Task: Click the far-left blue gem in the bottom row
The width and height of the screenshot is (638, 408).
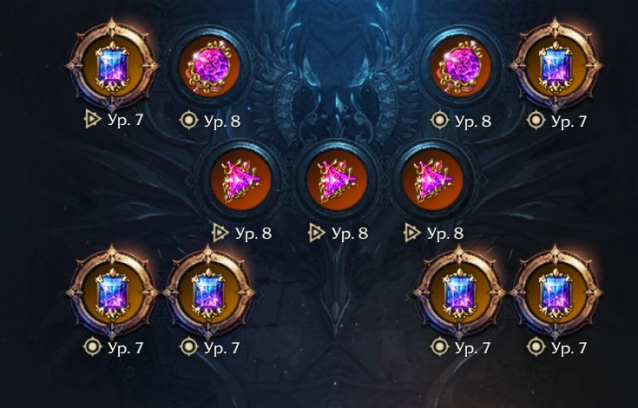Action: (113, 292)
